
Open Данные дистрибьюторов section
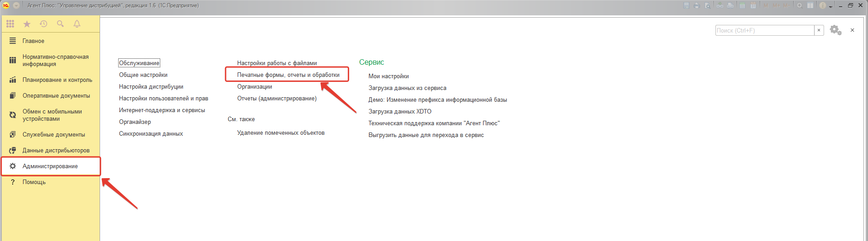[x=51, y=150]
